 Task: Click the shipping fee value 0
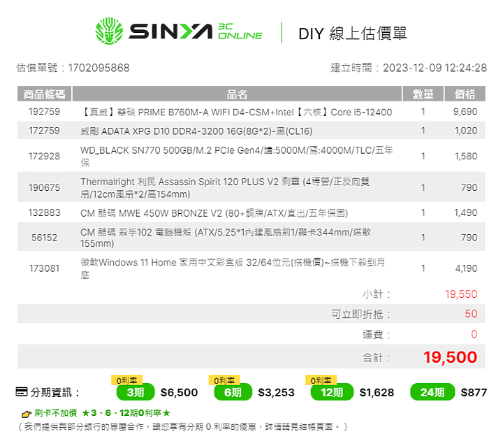pos(474,334)
